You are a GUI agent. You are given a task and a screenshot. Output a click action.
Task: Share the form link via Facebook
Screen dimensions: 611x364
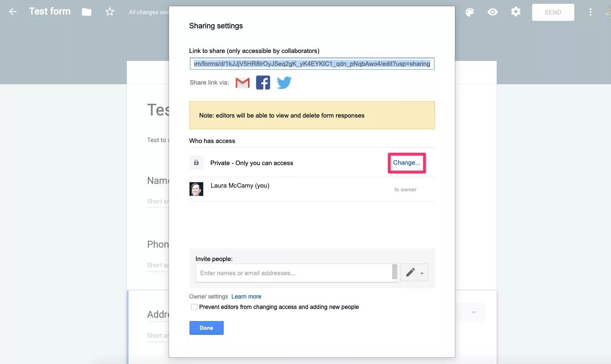(x=263, y=83)
